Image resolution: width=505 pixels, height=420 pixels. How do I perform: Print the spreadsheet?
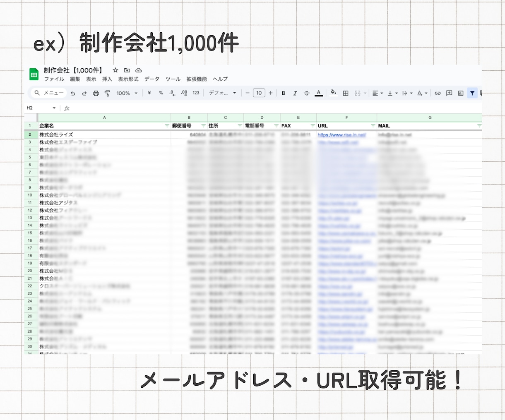[96, 93]
